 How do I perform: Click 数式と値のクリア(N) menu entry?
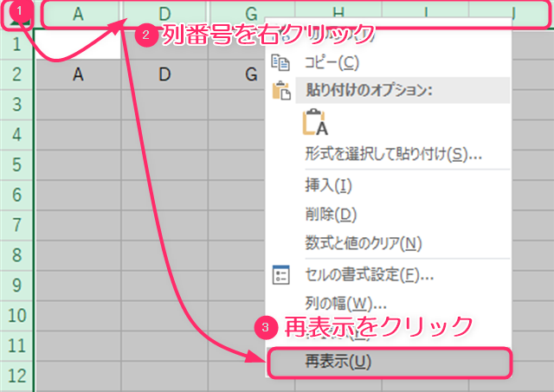[x=363, y=242]
